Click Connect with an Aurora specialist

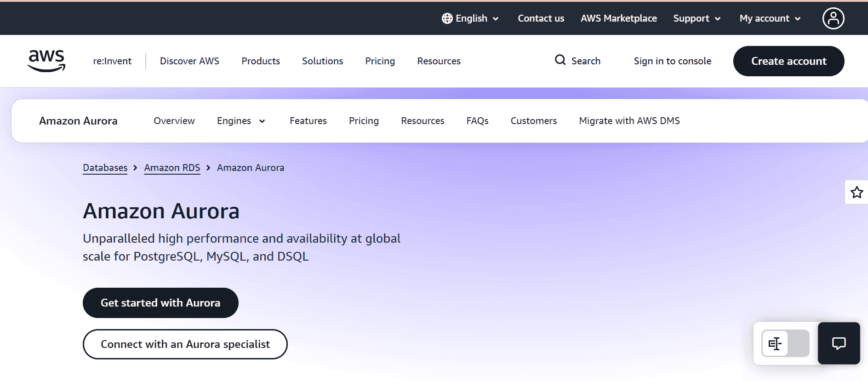pos(185,344)
